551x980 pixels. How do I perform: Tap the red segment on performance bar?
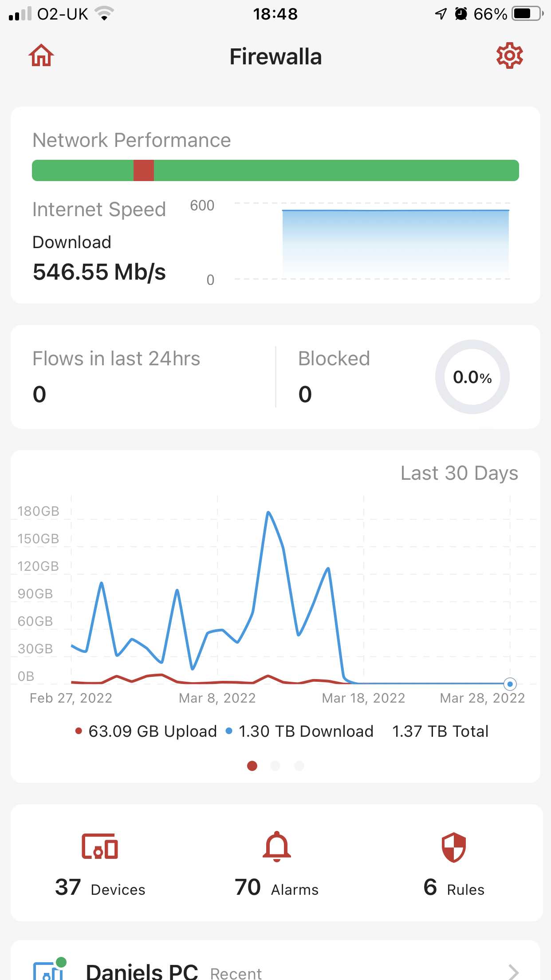click(x=144, y=170)
